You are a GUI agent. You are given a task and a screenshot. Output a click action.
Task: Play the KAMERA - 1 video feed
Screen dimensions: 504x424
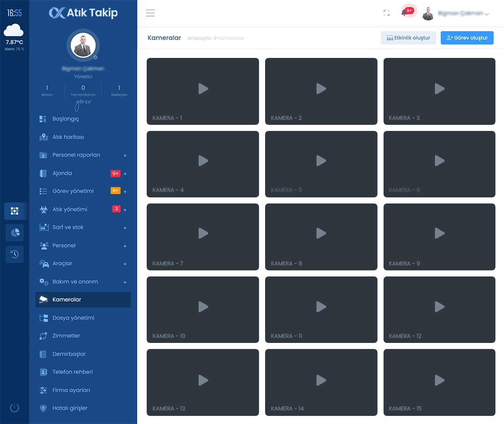coord(203,89)
